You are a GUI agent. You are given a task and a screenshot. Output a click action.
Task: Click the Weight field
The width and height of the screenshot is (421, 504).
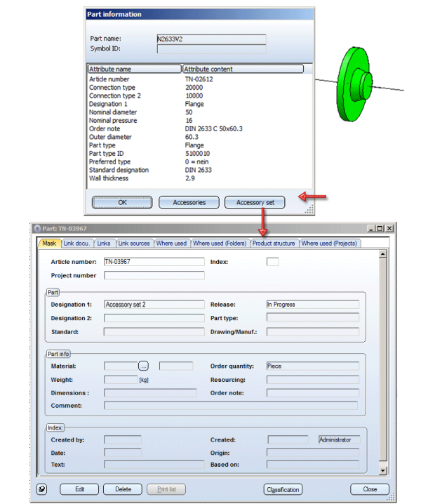click(x=121, y=380)
